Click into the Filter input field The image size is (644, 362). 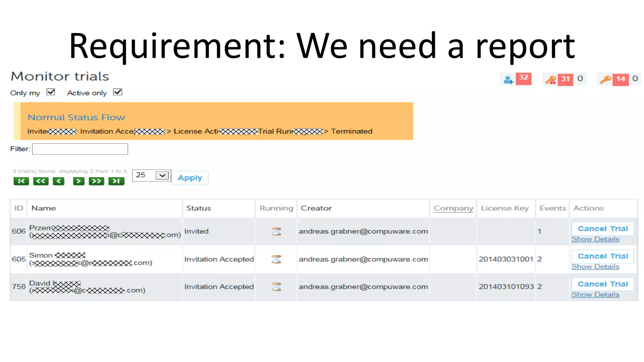(x=80, y=149)
